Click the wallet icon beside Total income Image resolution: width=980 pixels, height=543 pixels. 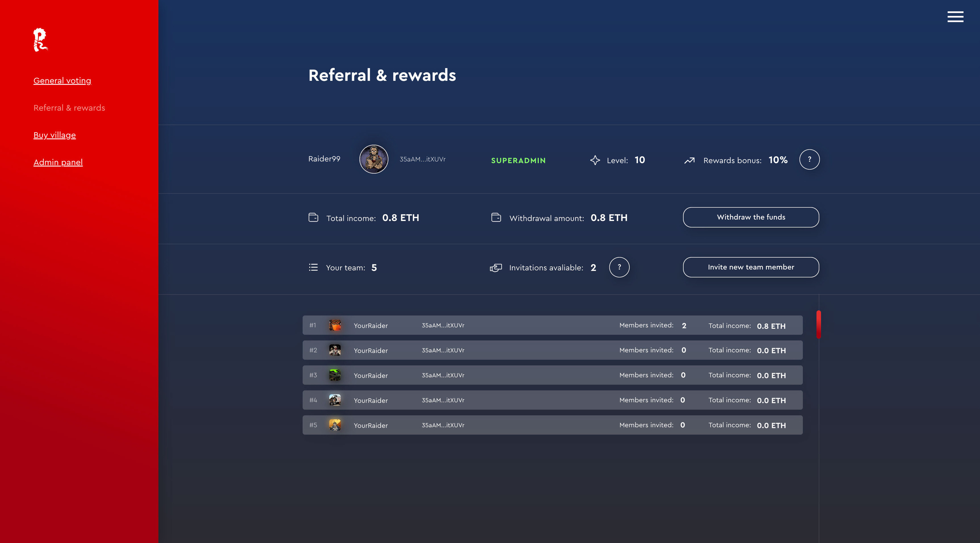pos(313,218)
